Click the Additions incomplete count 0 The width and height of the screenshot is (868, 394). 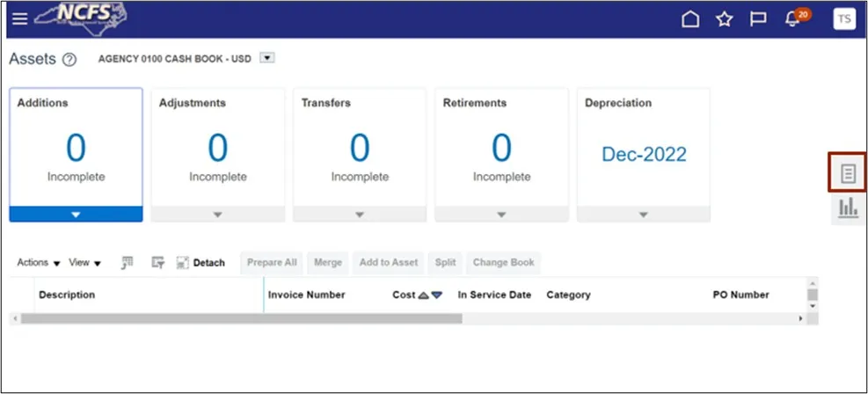click(76, 149)
